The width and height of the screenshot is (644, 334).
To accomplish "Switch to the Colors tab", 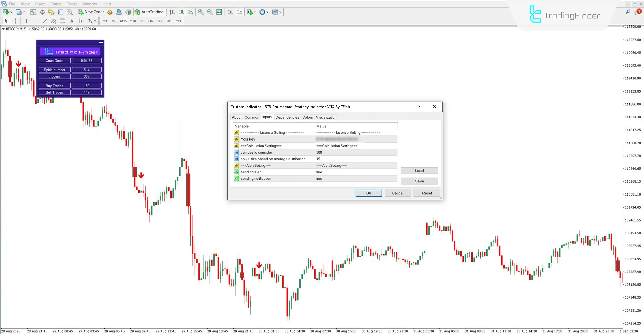I will click(307, 117).
